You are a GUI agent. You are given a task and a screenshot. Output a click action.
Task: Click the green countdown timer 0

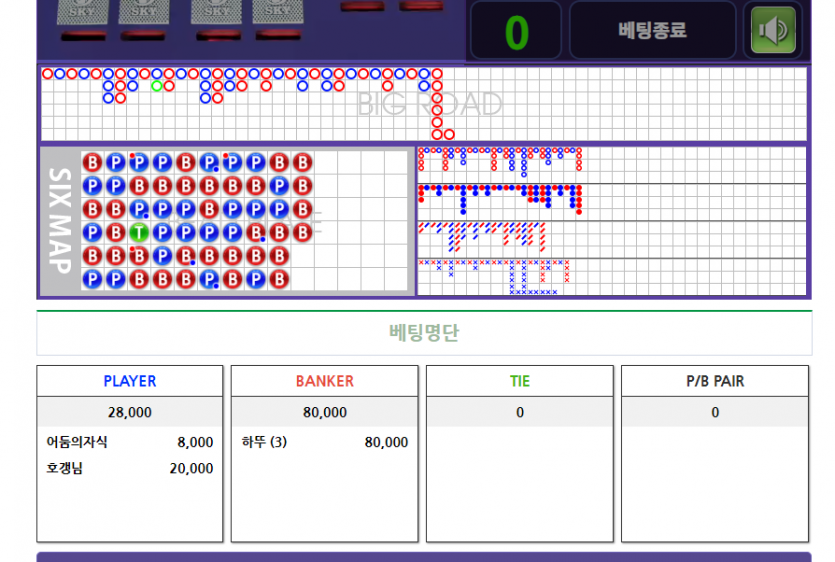516,32
